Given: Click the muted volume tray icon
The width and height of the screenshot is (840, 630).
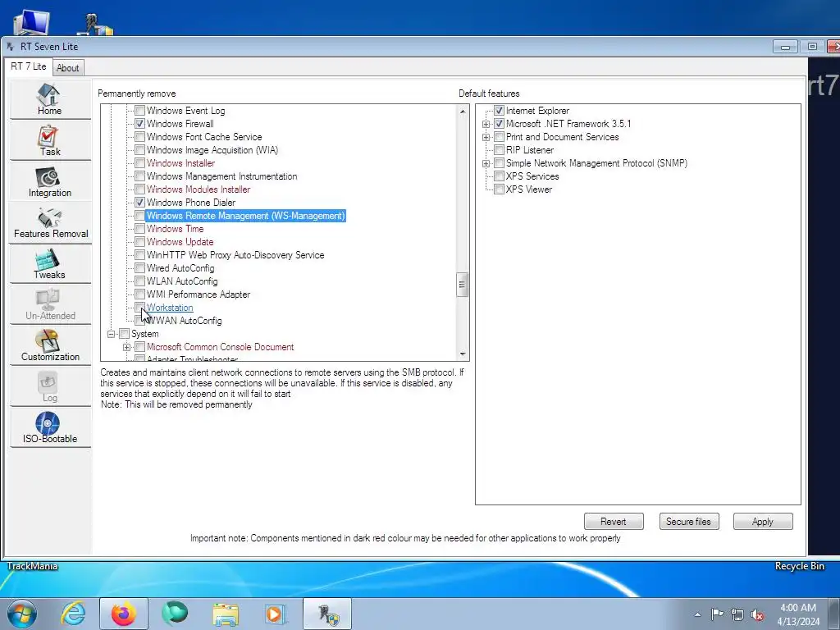Looking at the screenshot, I should click(x=757, y=614).
